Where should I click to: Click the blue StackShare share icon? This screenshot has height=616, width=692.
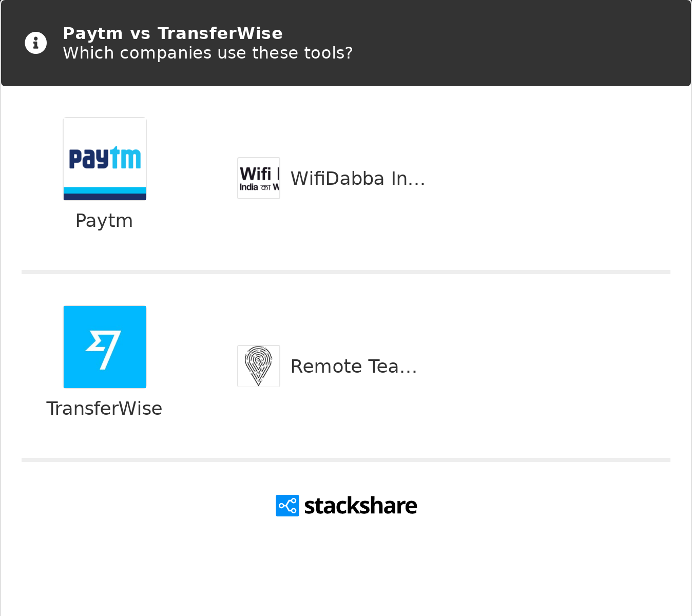[x=287, y=506]
